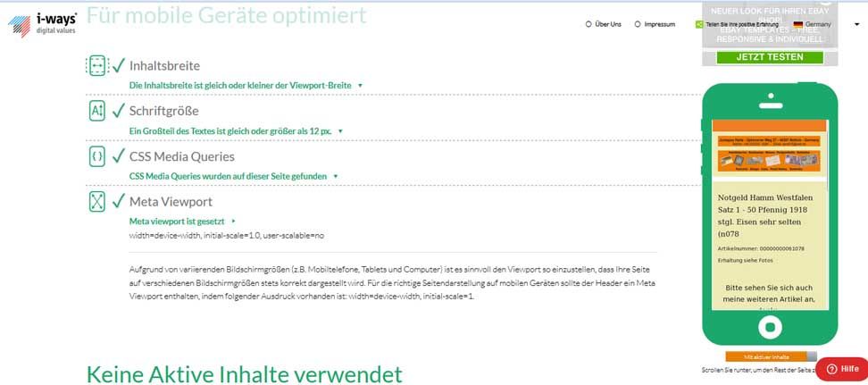Click the German flag icon

pos(797,24)
